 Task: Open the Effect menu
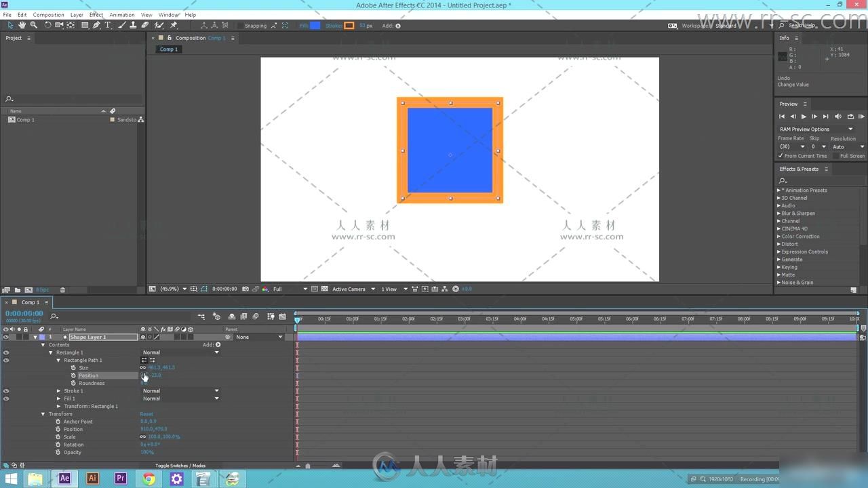pos(96,14)
